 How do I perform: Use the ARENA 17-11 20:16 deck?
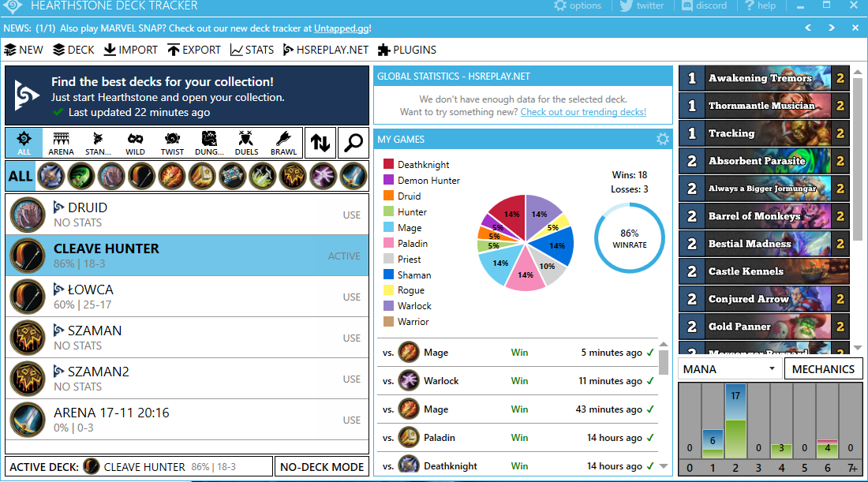pyautogui.click(x=351, y=420)
